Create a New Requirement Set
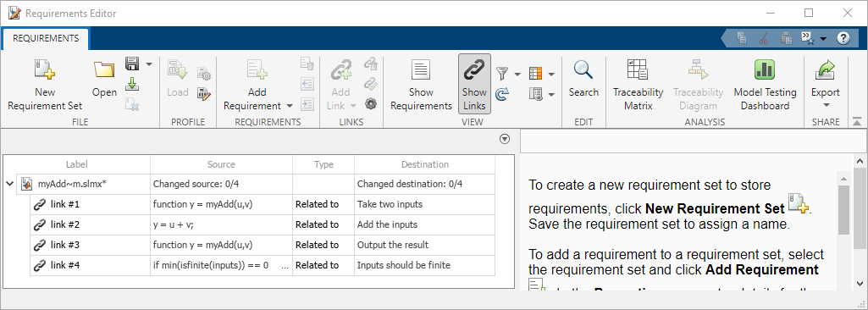This screenshot has width=868, height=310. coord(45,84)
